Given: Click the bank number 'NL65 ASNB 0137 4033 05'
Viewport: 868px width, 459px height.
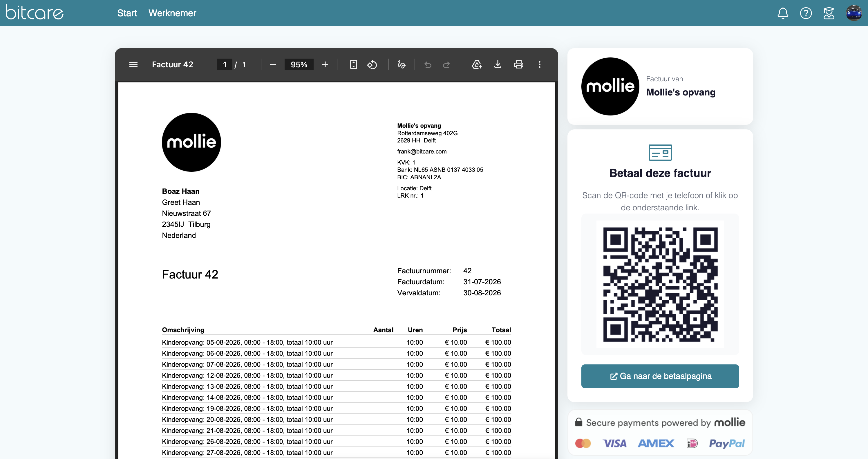Looking at the screenshot, I should (449, 170).
